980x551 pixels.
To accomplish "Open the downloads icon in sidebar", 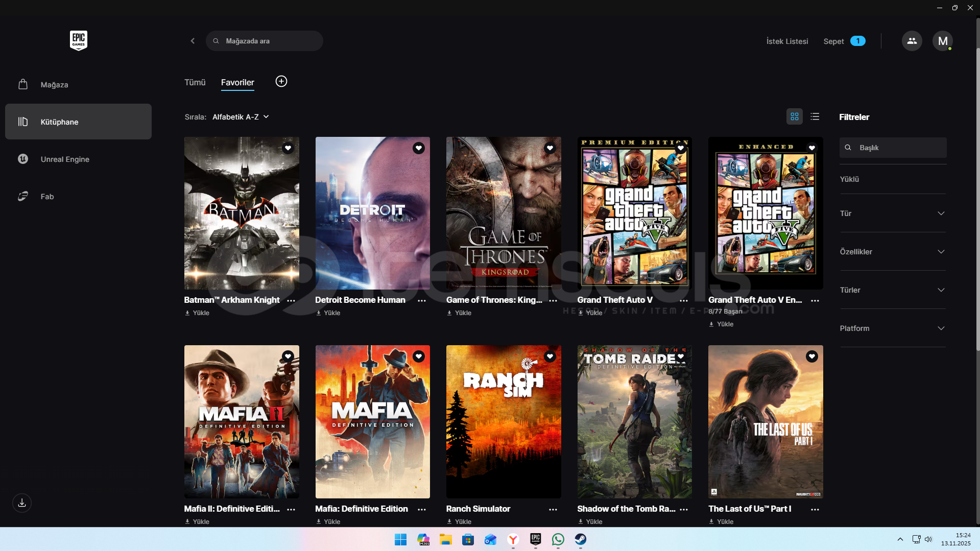I will click(x=22, y=503).
